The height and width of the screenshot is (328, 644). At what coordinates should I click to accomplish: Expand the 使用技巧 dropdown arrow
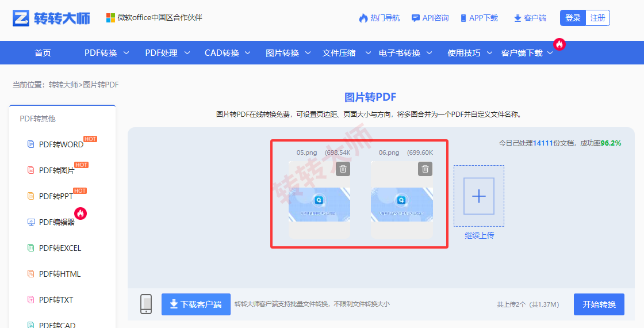pyautogui.click(x=489, y=52)
